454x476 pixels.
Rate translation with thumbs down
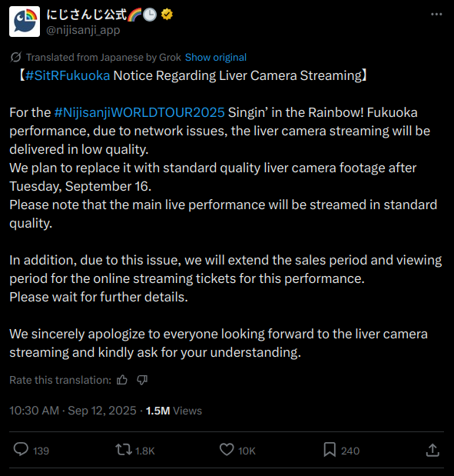tap(142, 380)
